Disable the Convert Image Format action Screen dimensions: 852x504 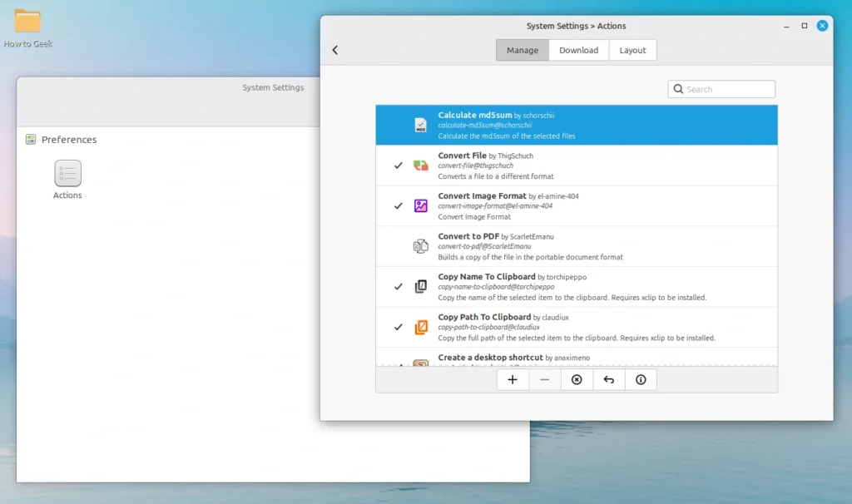pyautogui.click(x=398, y=205)
